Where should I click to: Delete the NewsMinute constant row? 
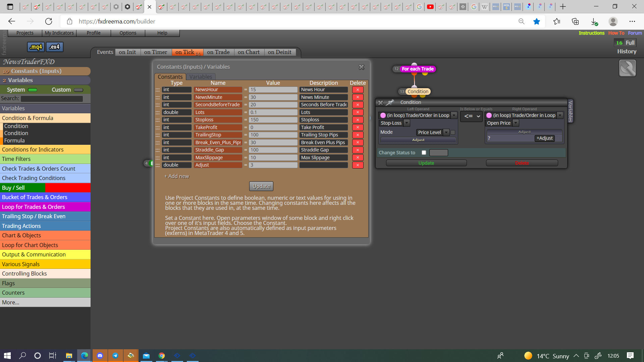pyautogui.click(x=358, y=97)
